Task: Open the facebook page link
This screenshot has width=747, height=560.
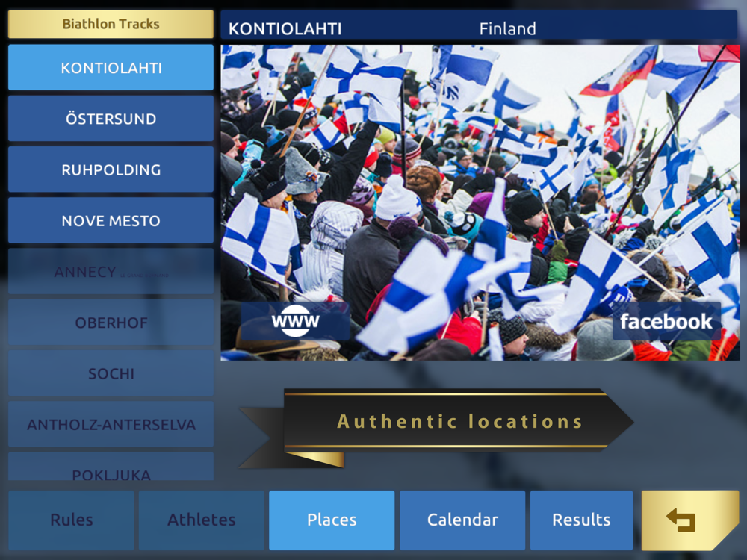Action: point(666,321)
